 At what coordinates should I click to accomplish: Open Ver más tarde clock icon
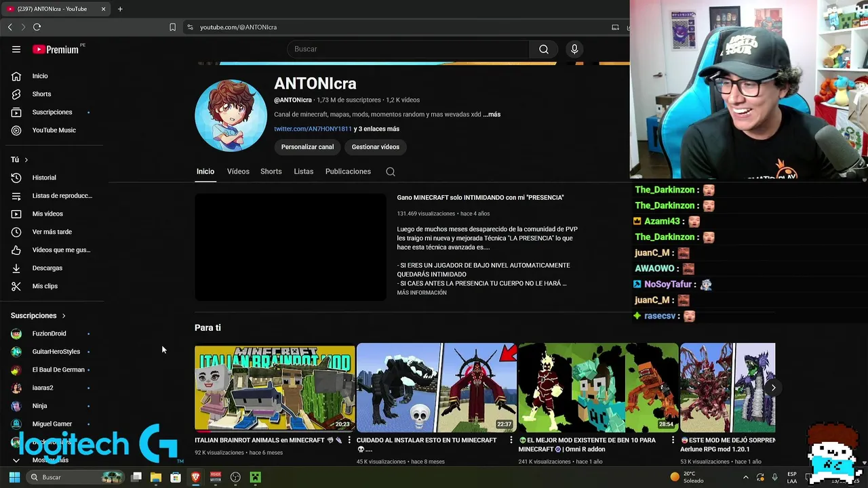pyautogui.click(x=16, y=232)
